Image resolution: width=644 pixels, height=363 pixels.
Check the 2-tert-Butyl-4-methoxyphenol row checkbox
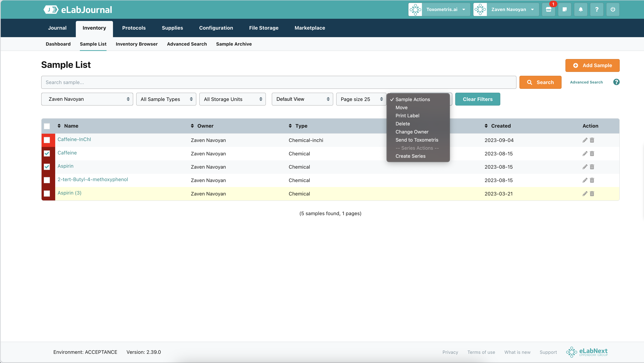point(47,180)
